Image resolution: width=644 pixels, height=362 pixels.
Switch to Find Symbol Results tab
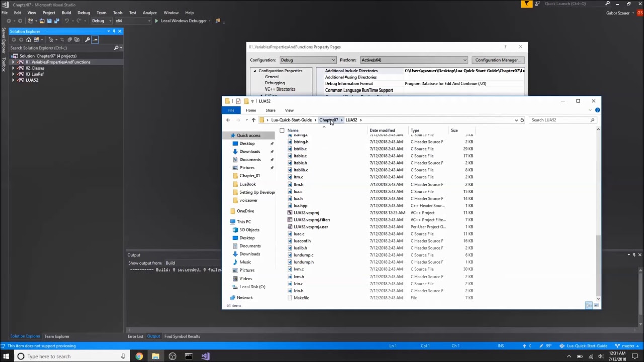(182, 336)
